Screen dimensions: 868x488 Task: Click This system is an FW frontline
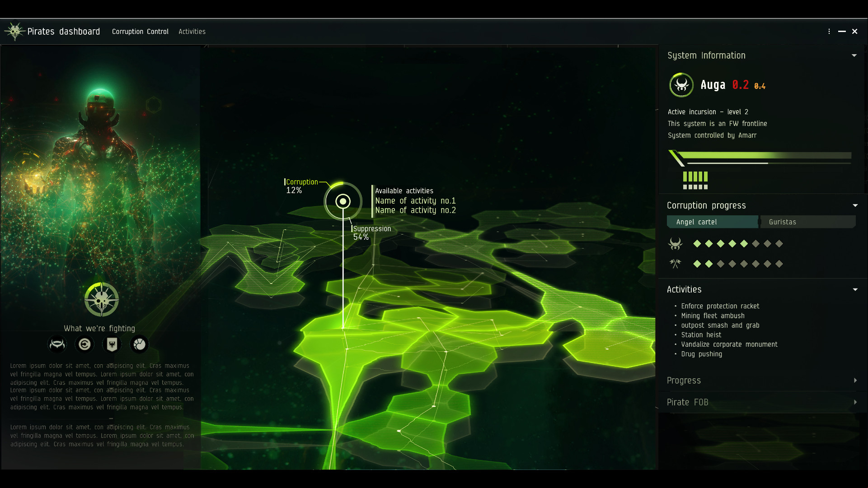[718, 124]
